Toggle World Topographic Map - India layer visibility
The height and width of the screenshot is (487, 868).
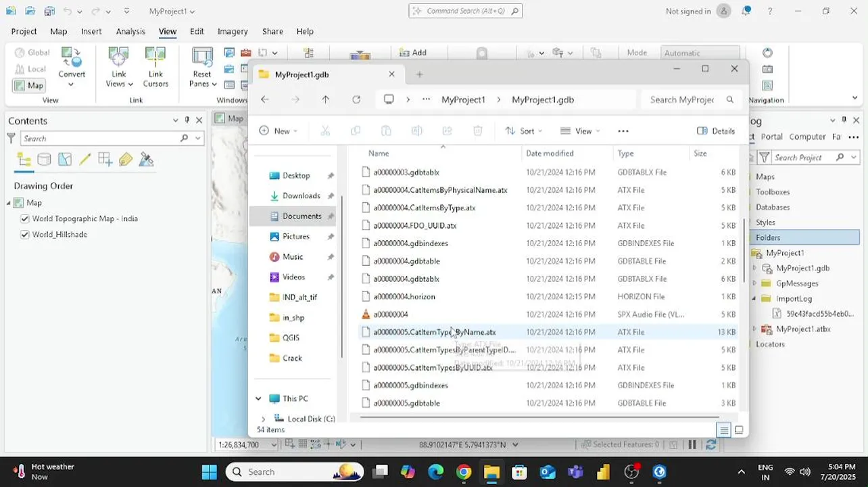25,218
